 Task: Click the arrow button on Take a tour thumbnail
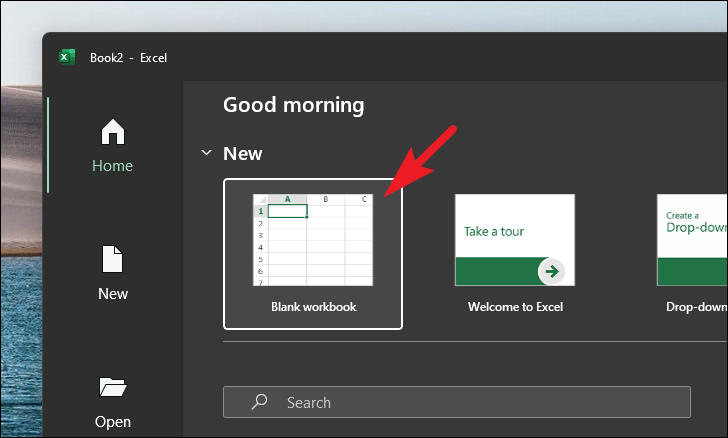pos(552,271)
